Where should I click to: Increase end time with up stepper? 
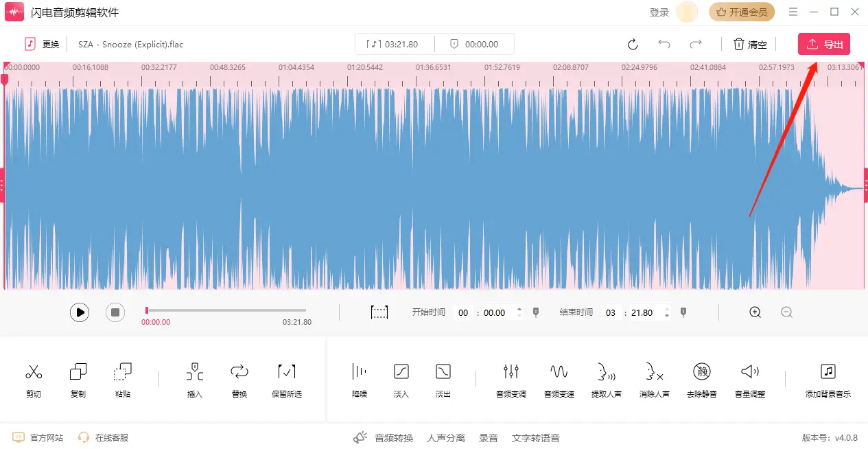click(666, 309)
